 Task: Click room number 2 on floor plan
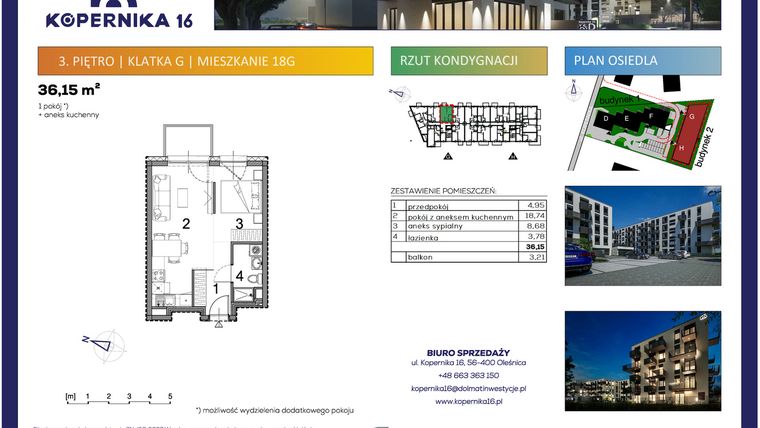pyautogui.click(x=186, y=223)
